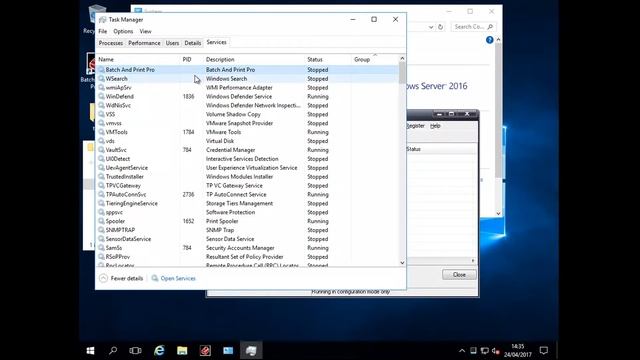Click PID value 1836 in WinDefend row
640x360 pixels.
[188, 97]
